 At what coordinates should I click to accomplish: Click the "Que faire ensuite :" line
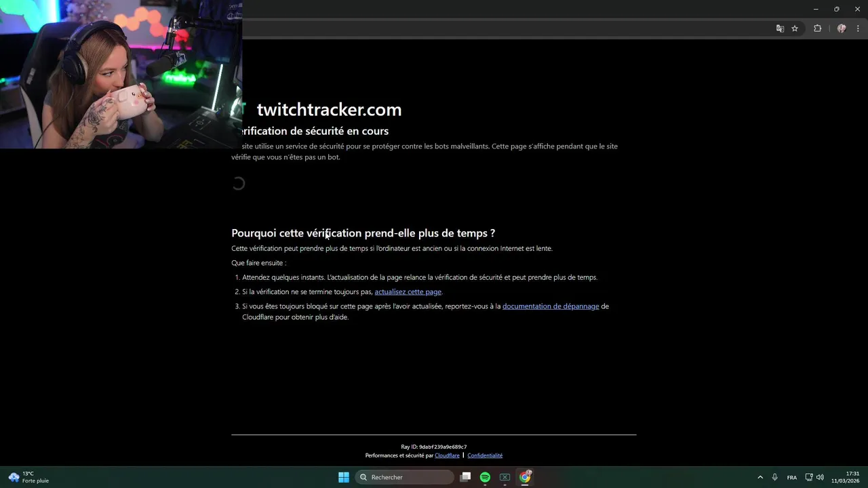click(259, 263)
